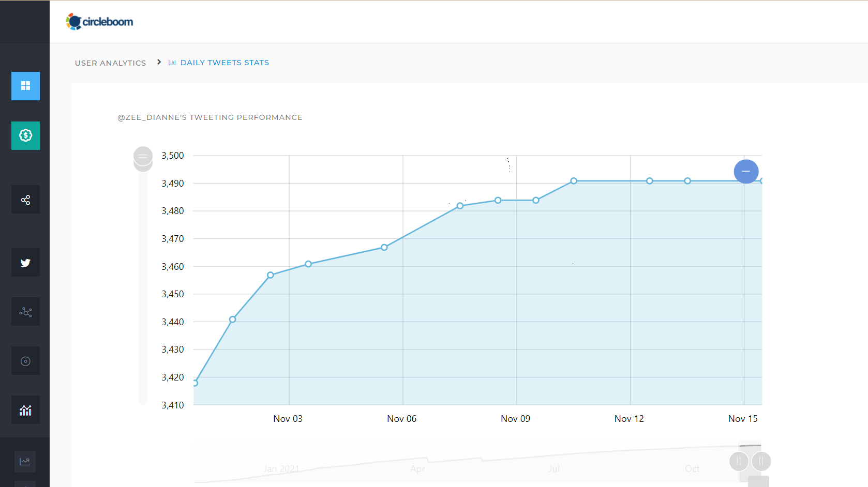Click the Twitter icon in sidebar
The height and width of the screenshot is (487, 868).
tap(25, 262)
